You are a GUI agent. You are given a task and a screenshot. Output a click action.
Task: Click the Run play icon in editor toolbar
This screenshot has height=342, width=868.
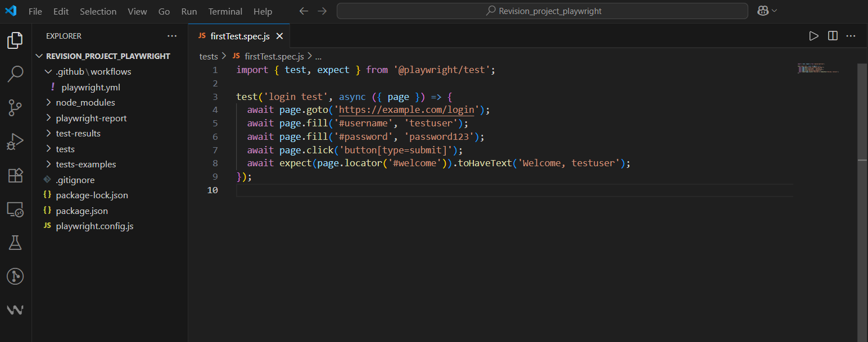click(x=813, y=36)
